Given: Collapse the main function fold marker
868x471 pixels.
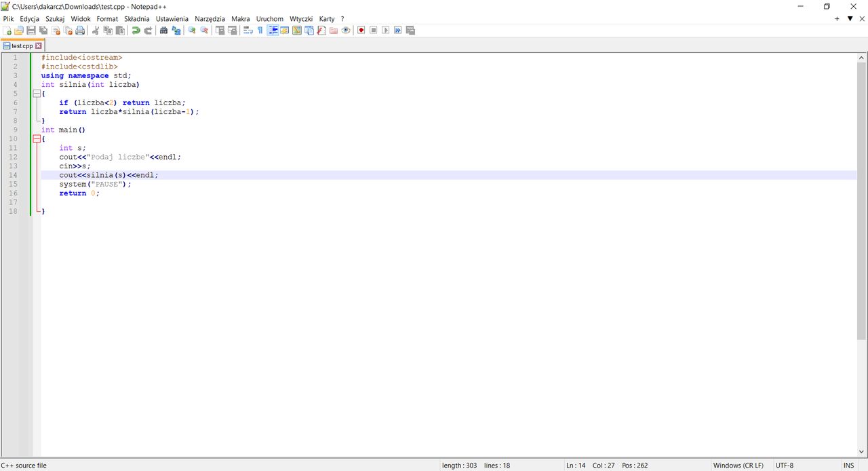Looking at the screenshot, I should (36, 138).
